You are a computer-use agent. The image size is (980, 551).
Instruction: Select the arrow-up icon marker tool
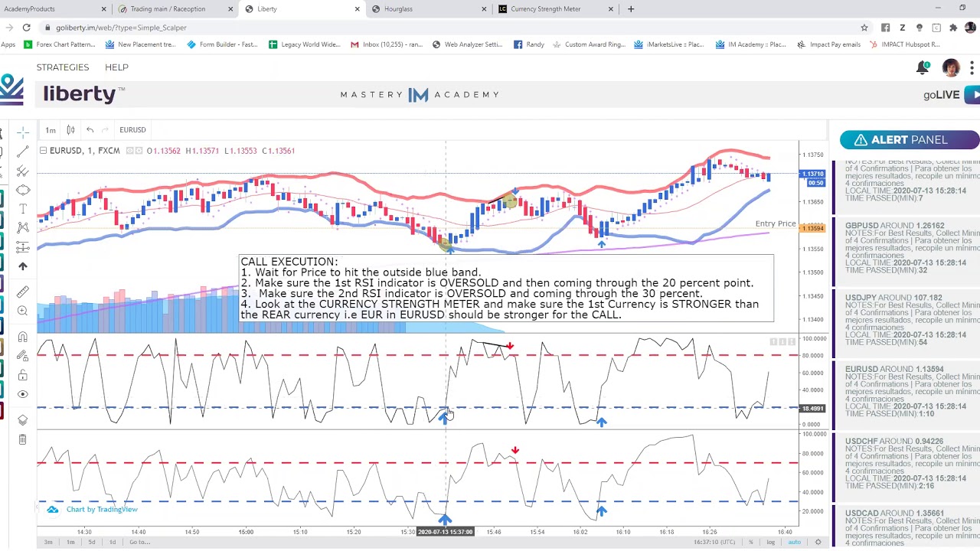[x=23, y=266]
